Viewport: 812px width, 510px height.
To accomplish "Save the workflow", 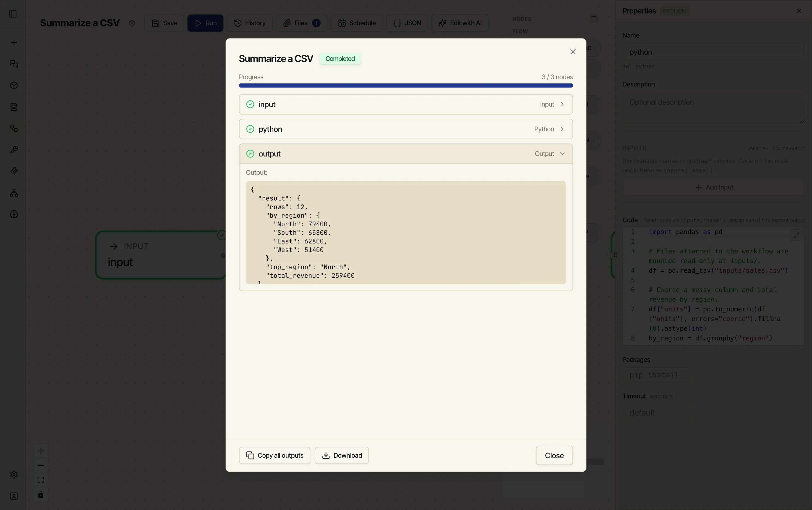I will [x=164, y=23].
